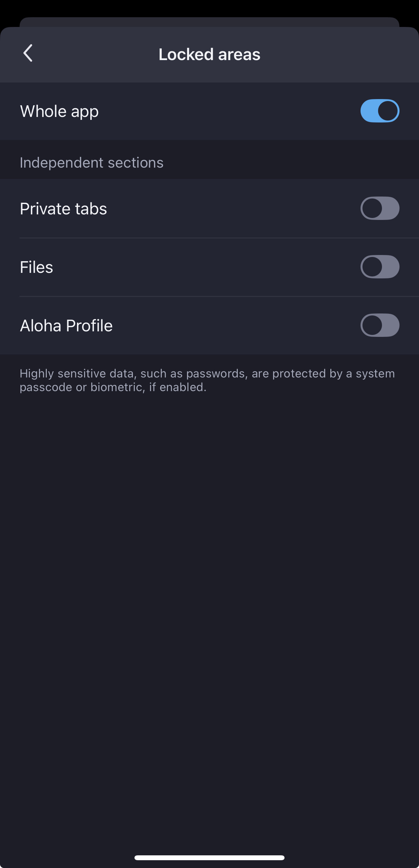Screen dimensions: 419x868
Task: Click the "Locked areas" page title
Action: click(x=209, y=55)
